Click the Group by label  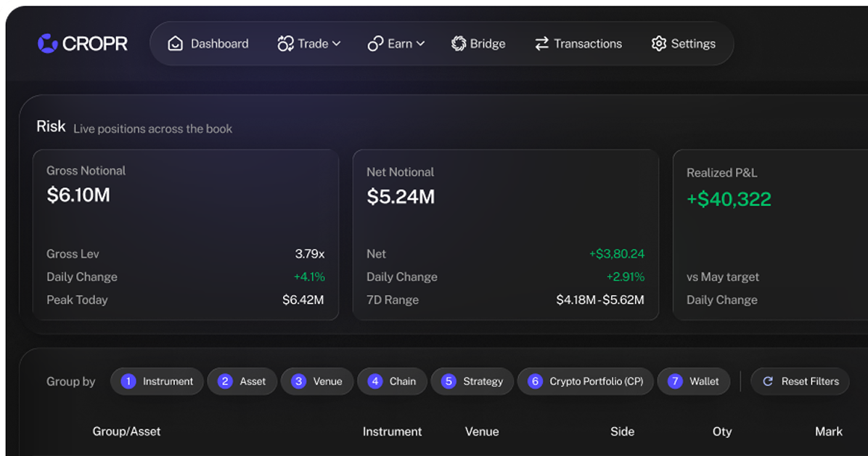click(x=71, y=381)
